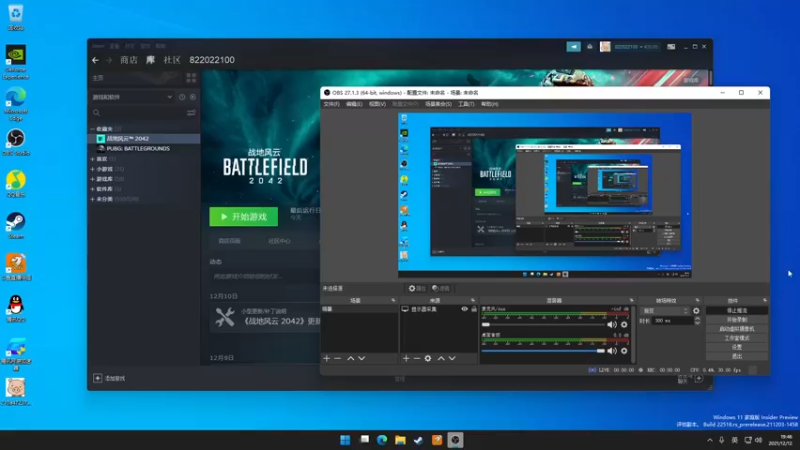
Task: Open the transition properties gear icon
Action: [696, 311]
